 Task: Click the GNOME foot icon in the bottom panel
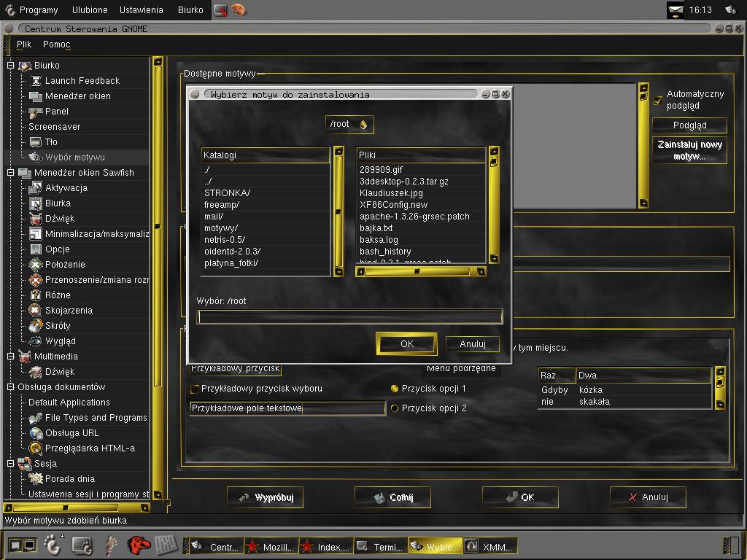pyautogui.click(x=53, y=545)
